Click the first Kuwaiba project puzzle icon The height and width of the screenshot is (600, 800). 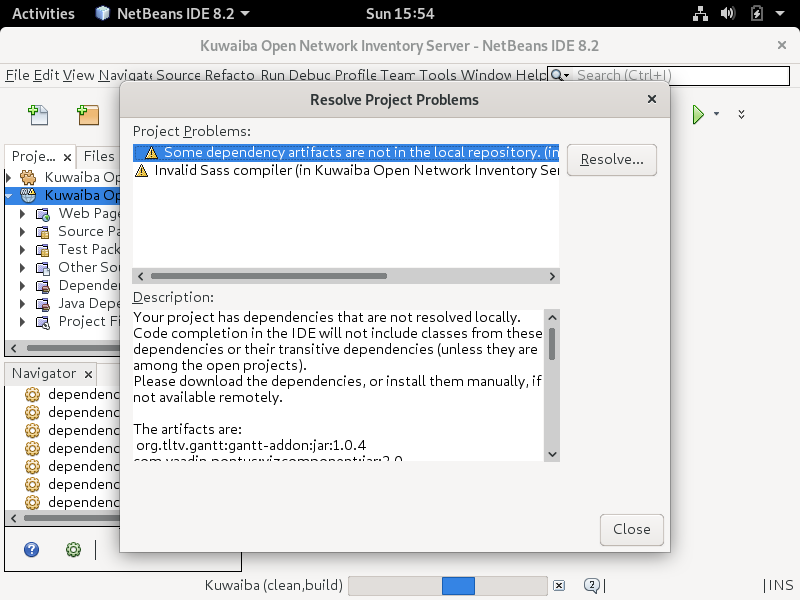point(29,177)
